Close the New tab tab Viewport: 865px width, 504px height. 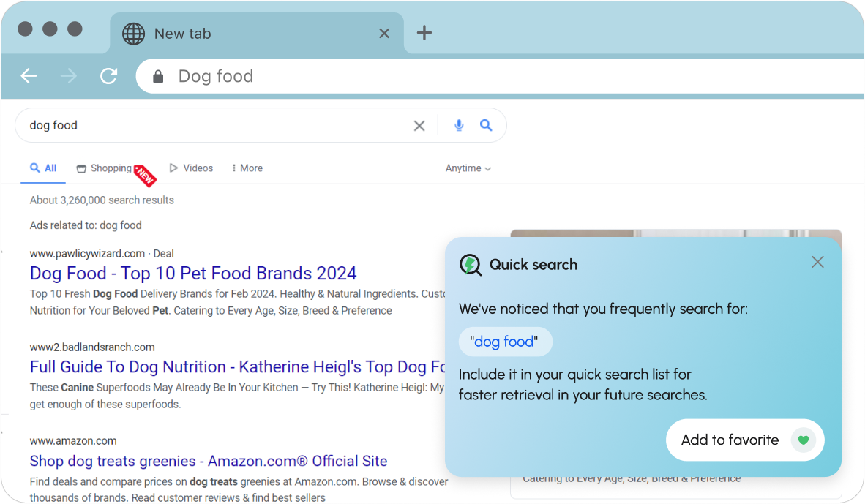(384, 34)
